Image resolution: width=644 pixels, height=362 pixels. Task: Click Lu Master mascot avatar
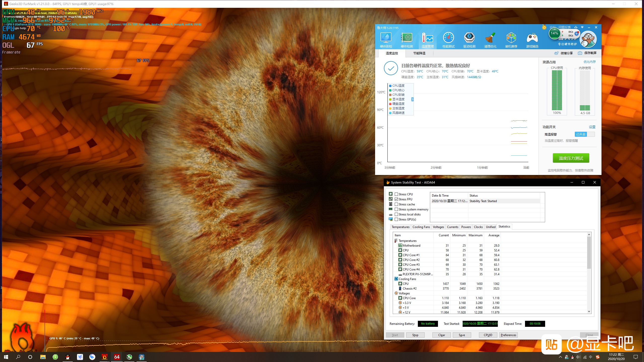tap(588, 39)
